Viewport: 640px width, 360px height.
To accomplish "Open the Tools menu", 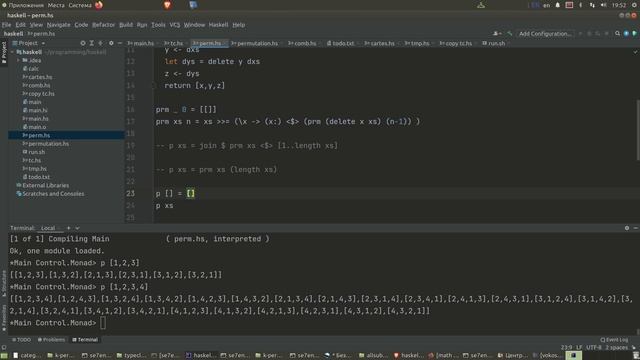I will [x=158, y=24].
